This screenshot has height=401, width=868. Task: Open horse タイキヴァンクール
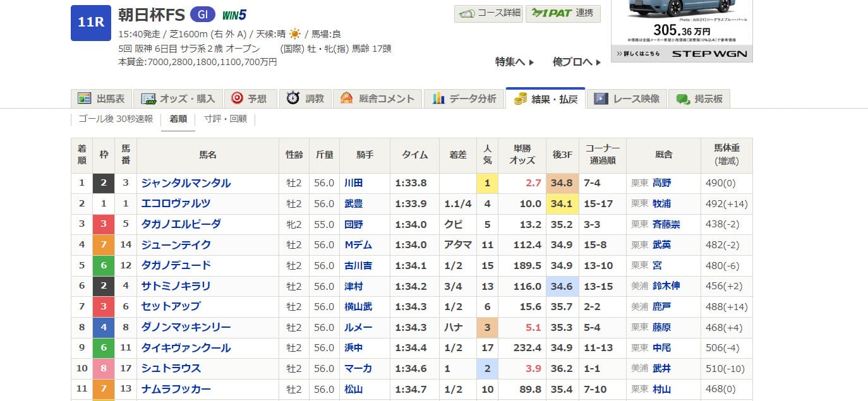[186, 348]
